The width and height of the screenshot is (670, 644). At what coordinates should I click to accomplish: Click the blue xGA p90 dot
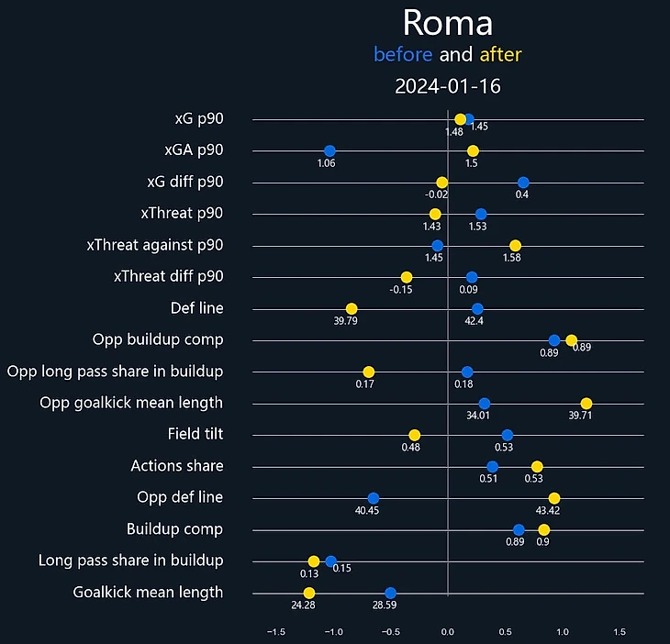click(329, 150)
